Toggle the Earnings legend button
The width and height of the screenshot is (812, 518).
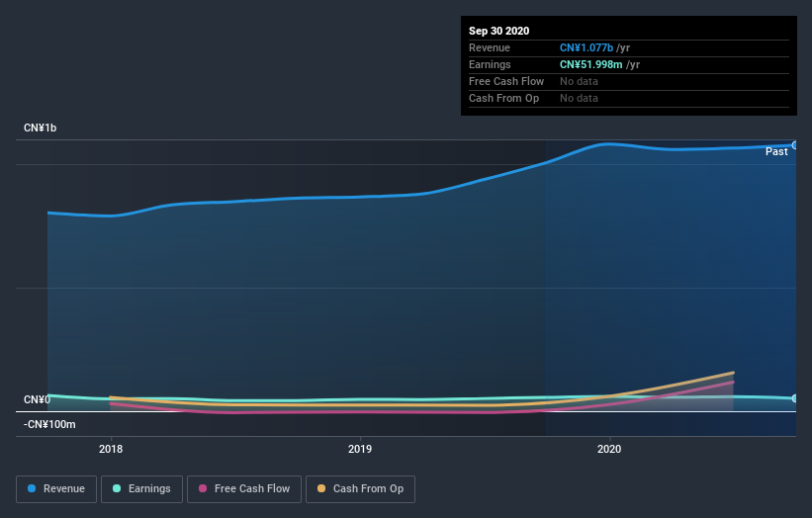(x=141, y=489)
